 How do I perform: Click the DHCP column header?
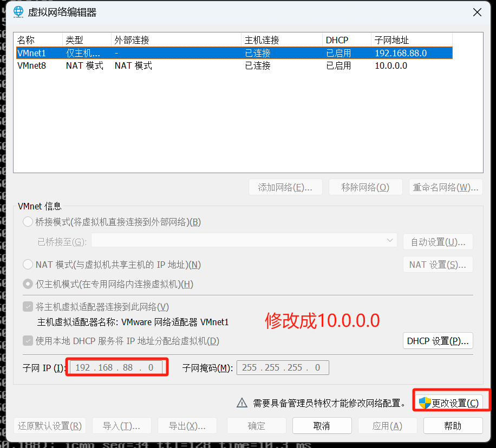[347, 40]
